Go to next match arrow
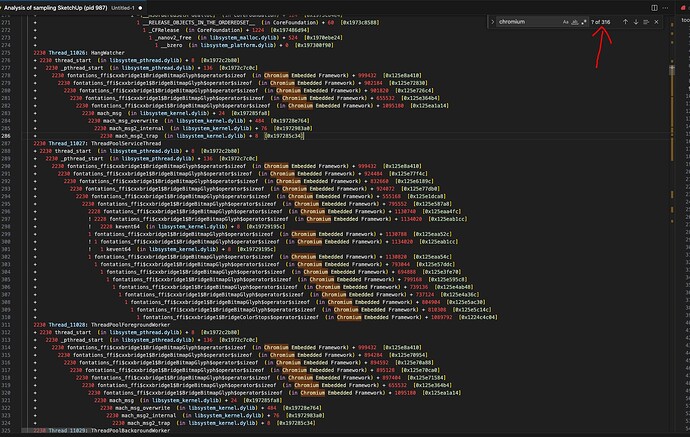This screenshot has width=690, height=437. point(636,22)
